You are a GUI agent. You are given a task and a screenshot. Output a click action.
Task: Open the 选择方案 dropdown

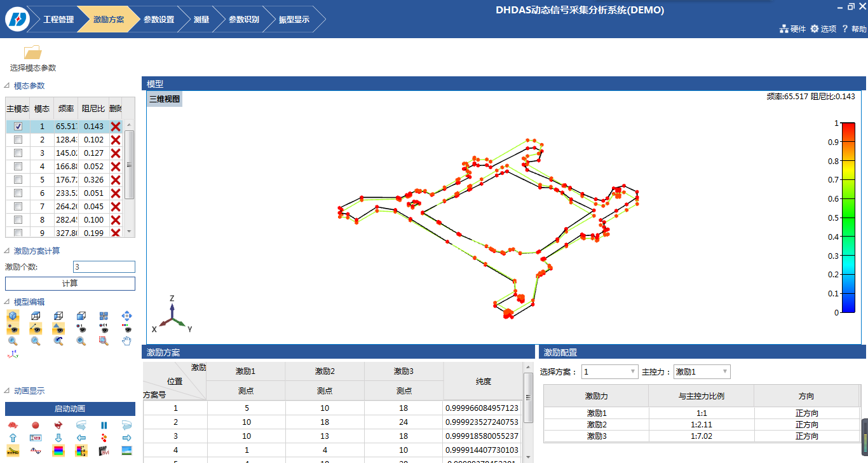tap(610, 371)
